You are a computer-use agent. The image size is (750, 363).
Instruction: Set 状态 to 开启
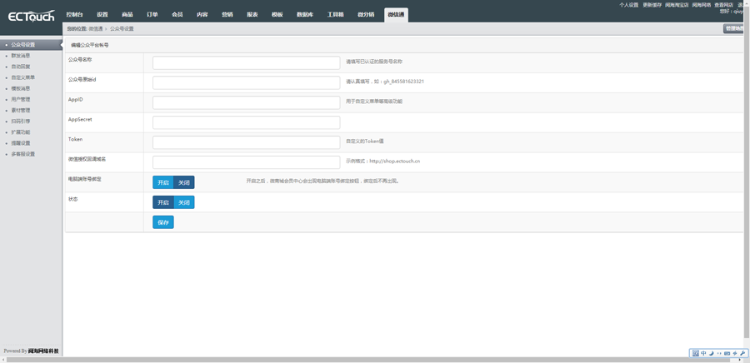[x=163, y=202]
